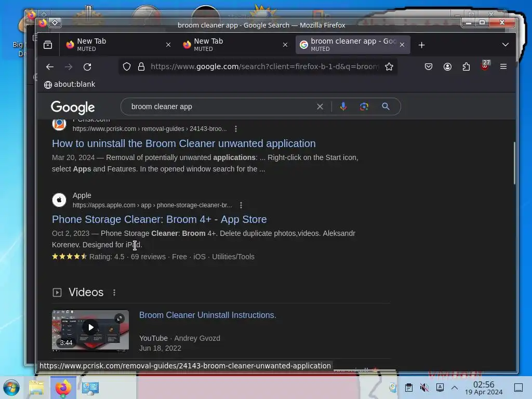Open the Extensions puzzle icon

click(x=466, y=66)
